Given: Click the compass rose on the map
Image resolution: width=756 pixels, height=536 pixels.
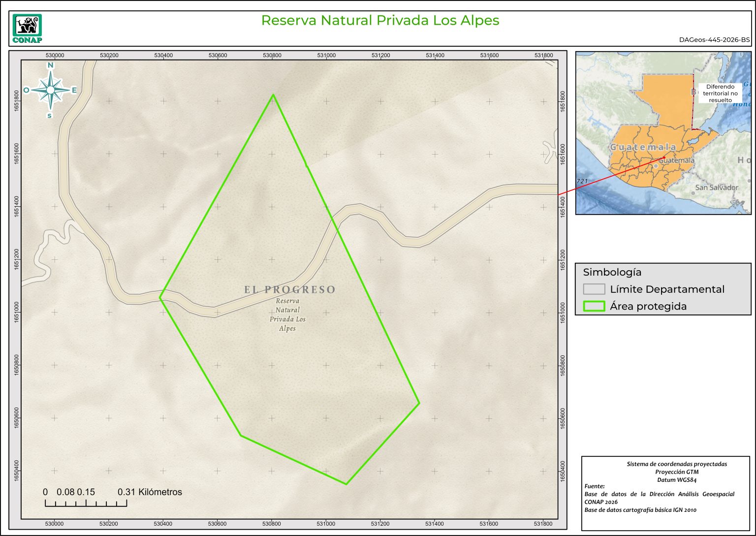Looking at the screenshot, I should point(50,90).
